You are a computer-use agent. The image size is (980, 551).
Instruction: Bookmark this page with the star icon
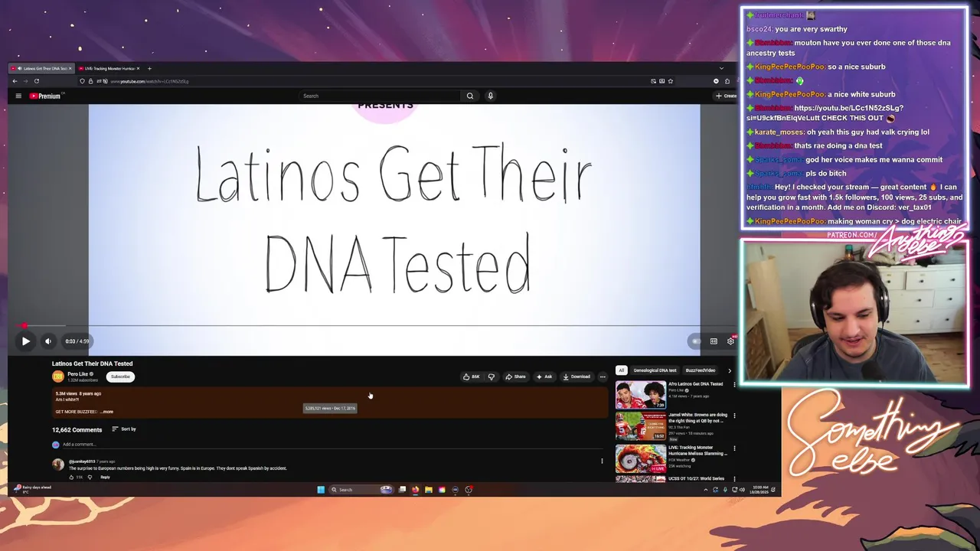(x=671, y=81)
